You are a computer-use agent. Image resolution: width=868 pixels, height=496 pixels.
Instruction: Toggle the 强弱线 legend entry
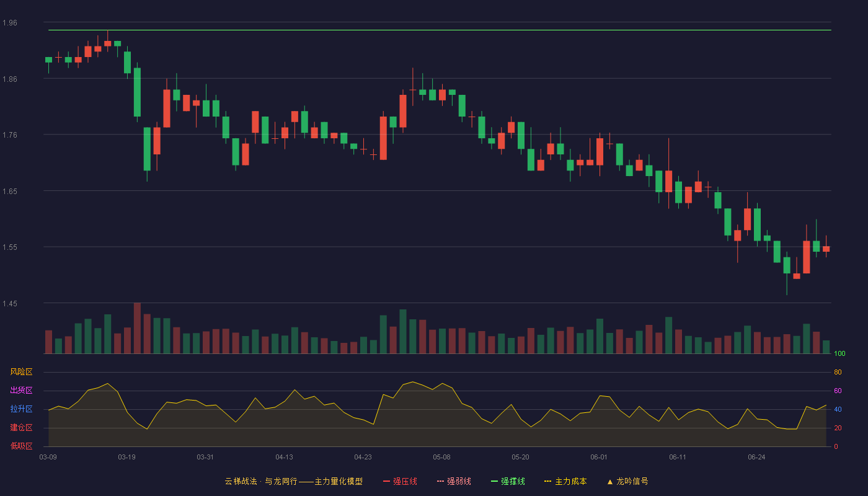point(454,481)
